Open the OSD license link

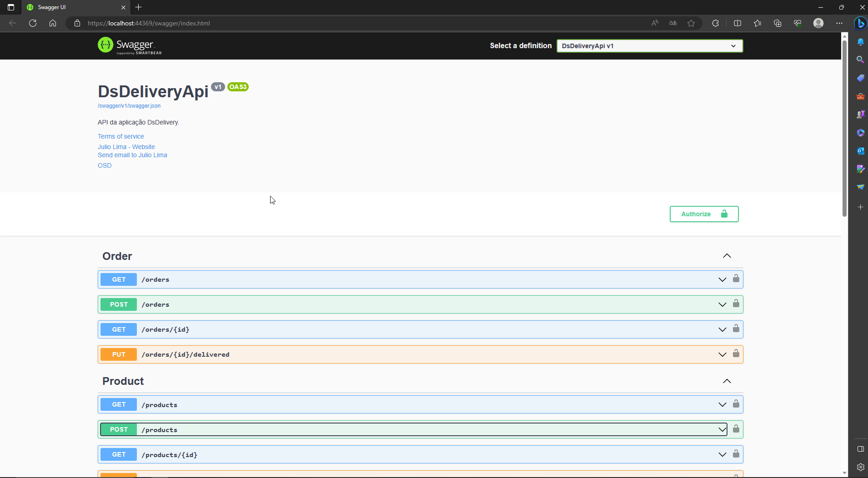point(105,165)
